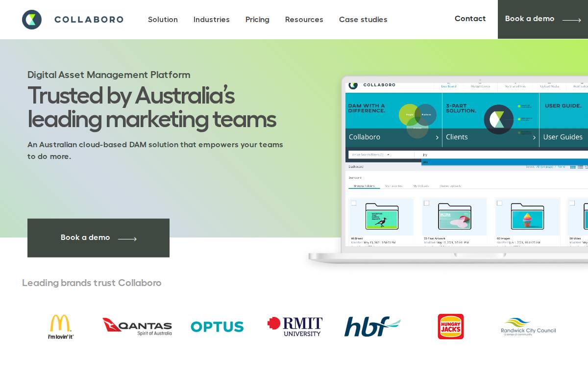Open the Solution menu
This screenshot has width=588, height=368.
(x=163, y=20)
